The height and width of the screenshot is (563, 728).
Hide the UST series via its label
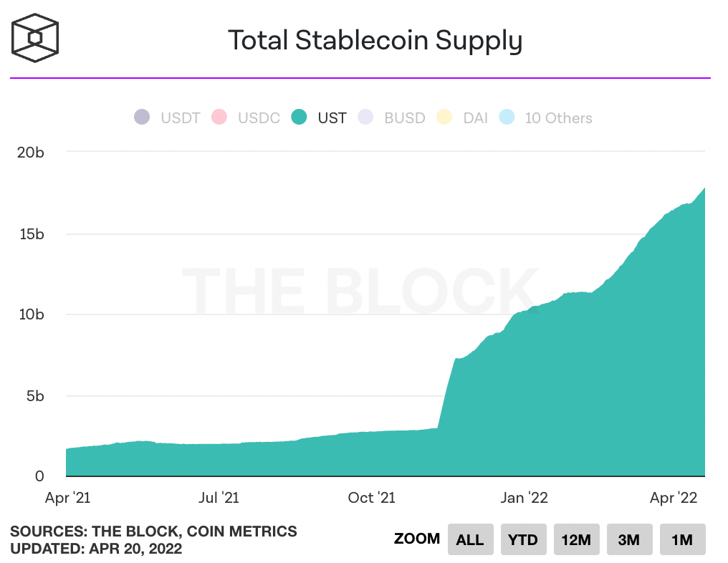click(x=332, y=118)
